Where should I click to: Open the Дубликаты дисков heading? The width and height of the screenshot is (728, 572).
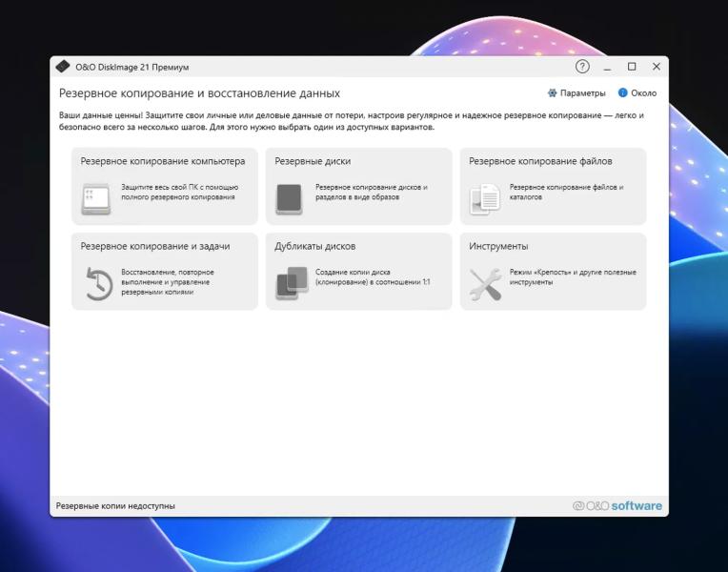pyautogui.click(x=314, y=246)
